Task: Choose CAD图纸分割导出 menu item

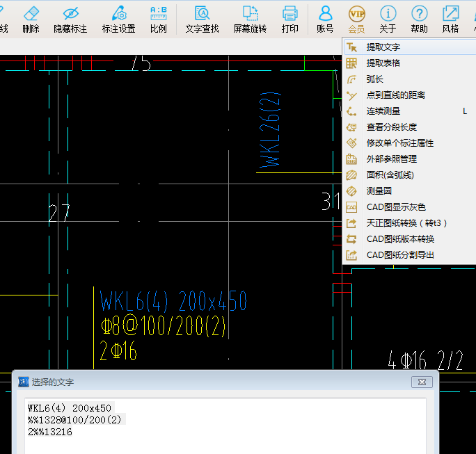Action: 410,255
